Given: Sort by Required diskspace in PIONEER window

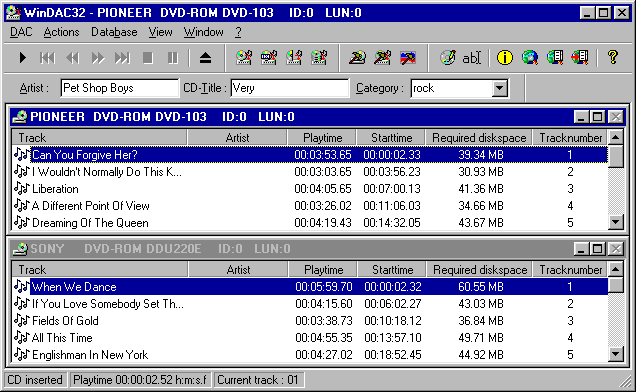Looking at the screenshot, I should pos(479,138).
